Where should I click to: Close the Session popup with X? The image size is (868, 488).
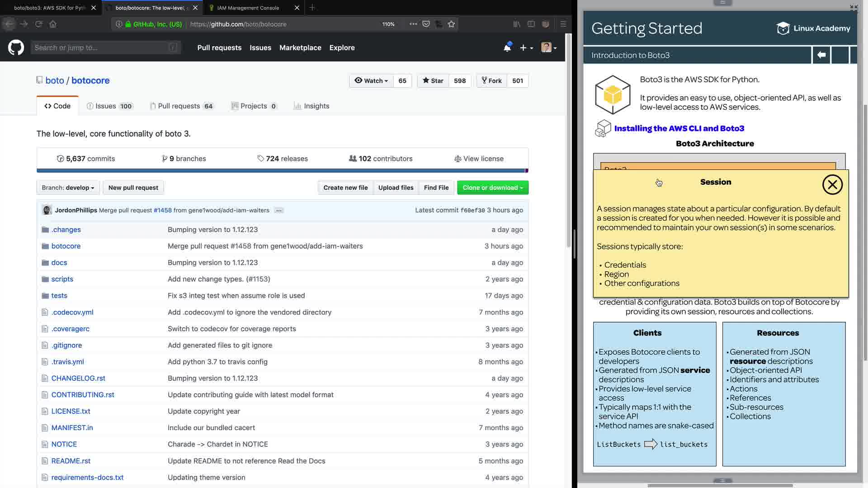pyautogui.click(x=832, y=185)
